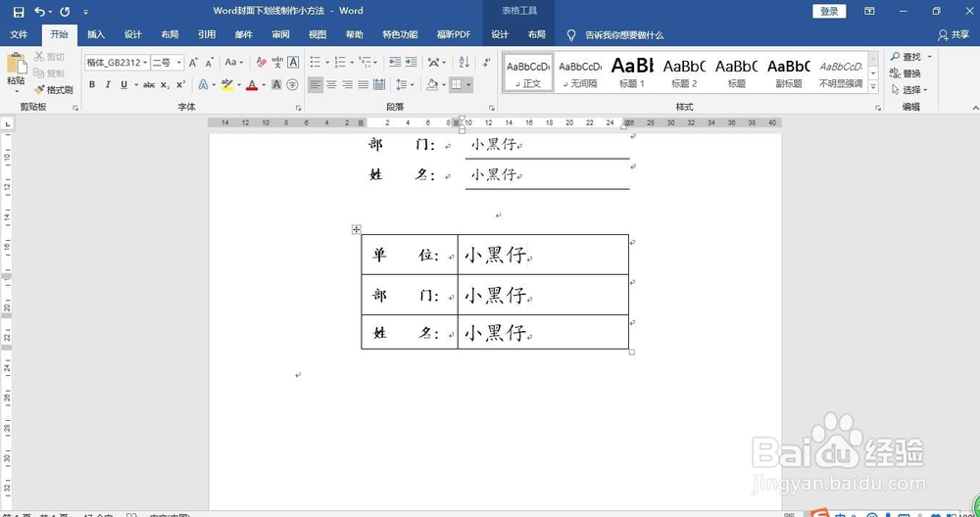Toggle character shading (gray A)
The image size is (980, 517).
coord(276,85)
